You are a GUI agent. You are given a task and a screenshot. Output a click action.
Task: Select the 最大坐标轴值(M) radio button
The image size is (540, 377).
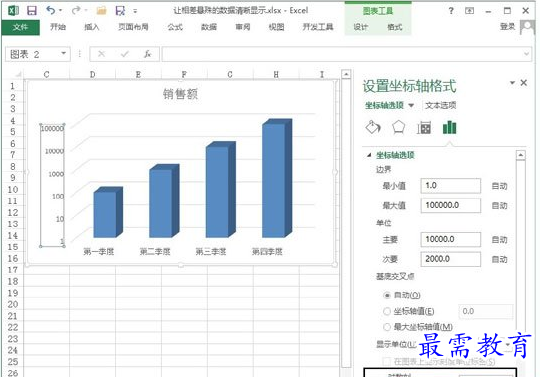click(x=387, y=327)
